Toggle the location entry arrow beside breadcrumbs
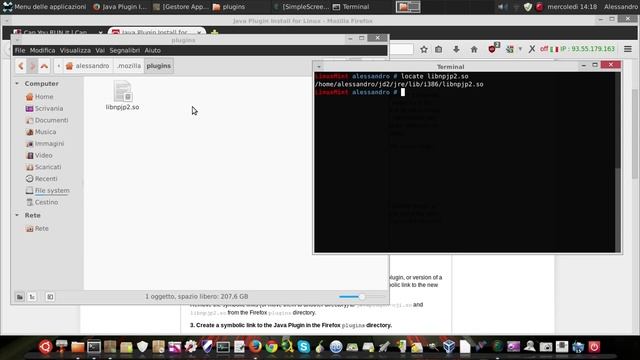The image size is (640, 360). tap(58, 66)
